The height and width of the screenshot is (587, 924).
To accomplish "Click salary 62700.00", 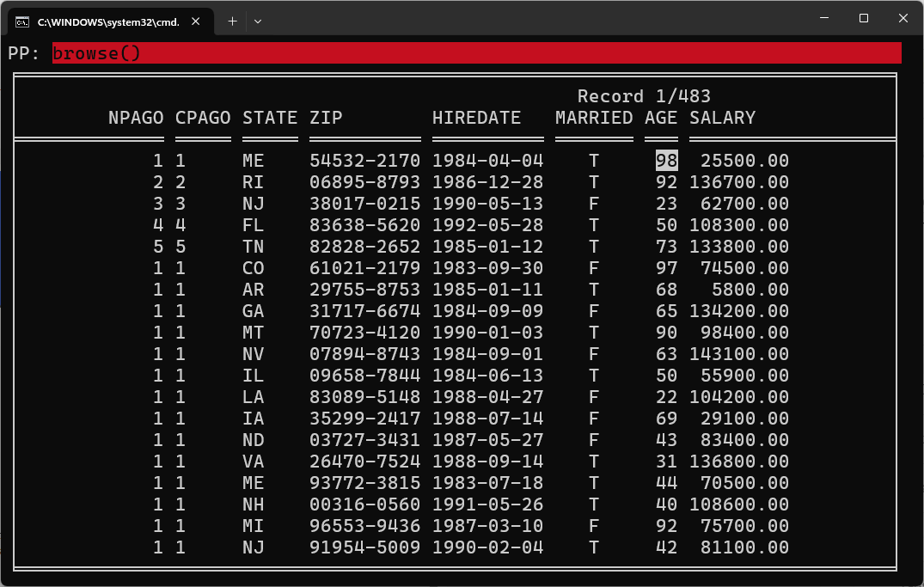I will (745, 204).
